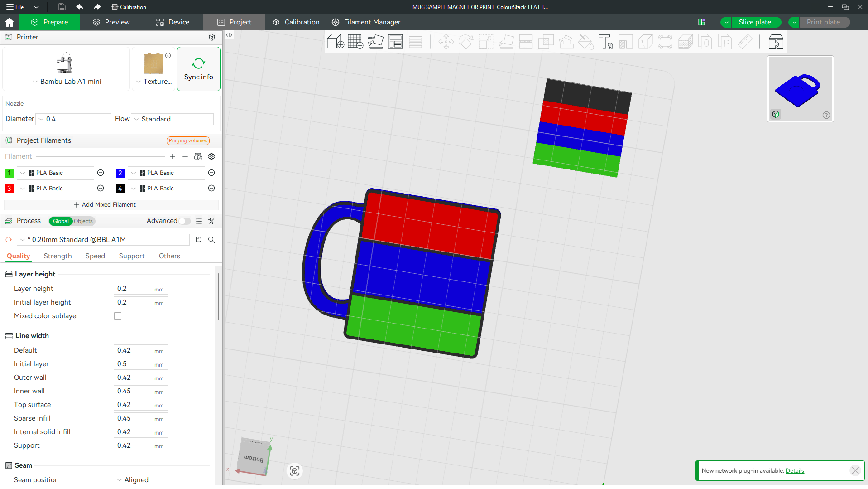The width and height of the screenshot is (868, 489).
Task: Click the Layer height input field
Action: [x=140, y=289]
